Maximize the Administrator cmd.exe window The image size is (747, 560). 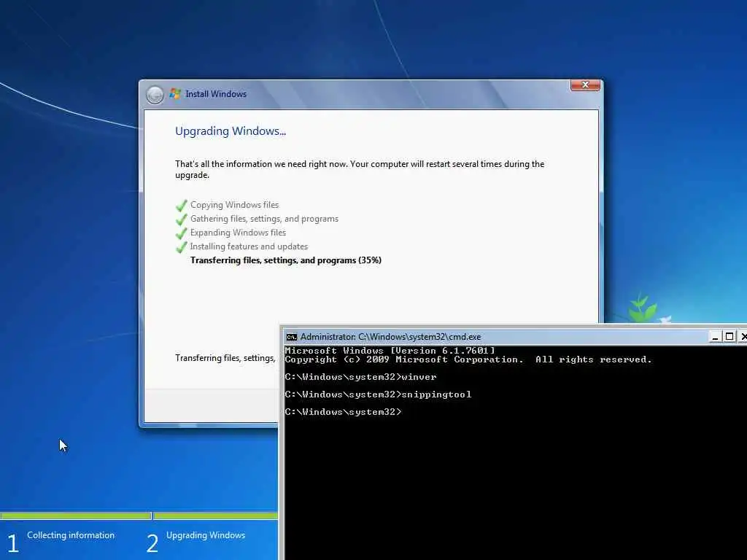(x=729, y=337)
